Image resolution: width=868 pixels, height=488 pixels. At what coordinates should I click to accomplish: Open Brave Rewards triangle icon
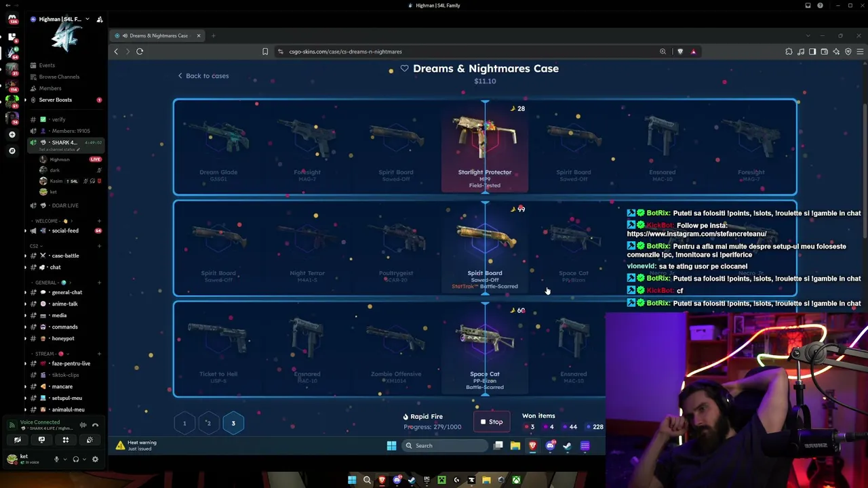coord(693,52)
